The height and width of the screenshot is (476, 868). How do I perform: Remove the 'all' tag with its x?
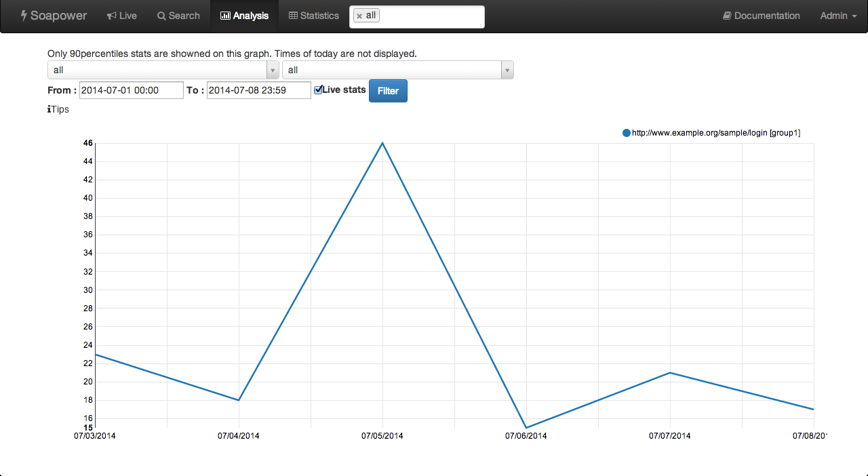[359, 16]
